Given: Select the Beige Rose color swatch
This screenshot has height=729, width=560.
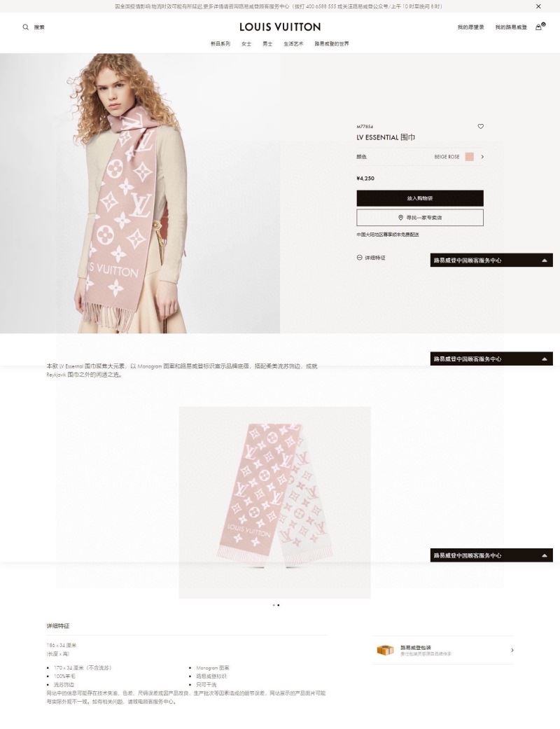Looking at the screenshot, I should pos(470,157).
